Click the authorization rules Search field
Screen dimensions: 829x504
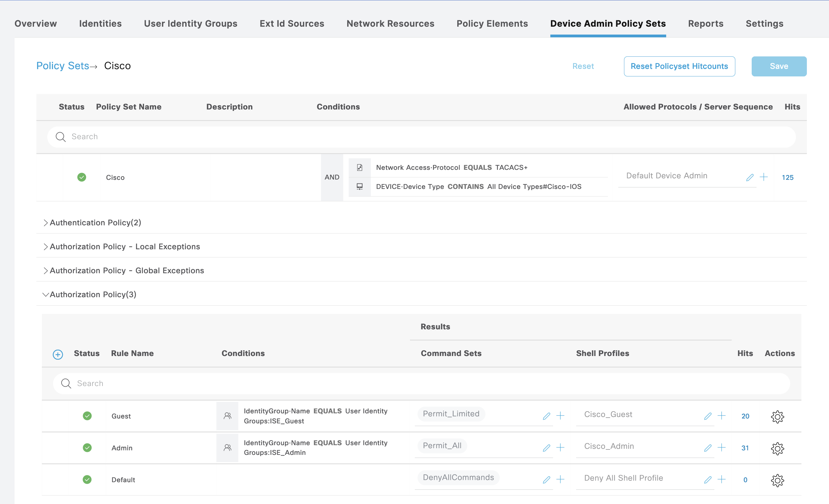pos(421,384)
